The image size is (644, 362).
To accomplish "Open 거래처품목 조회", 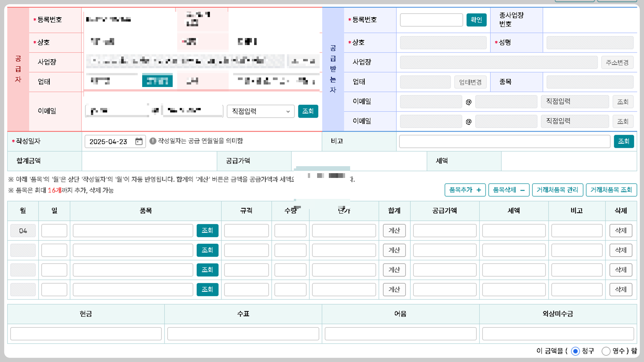I will [x=611, y=190].
